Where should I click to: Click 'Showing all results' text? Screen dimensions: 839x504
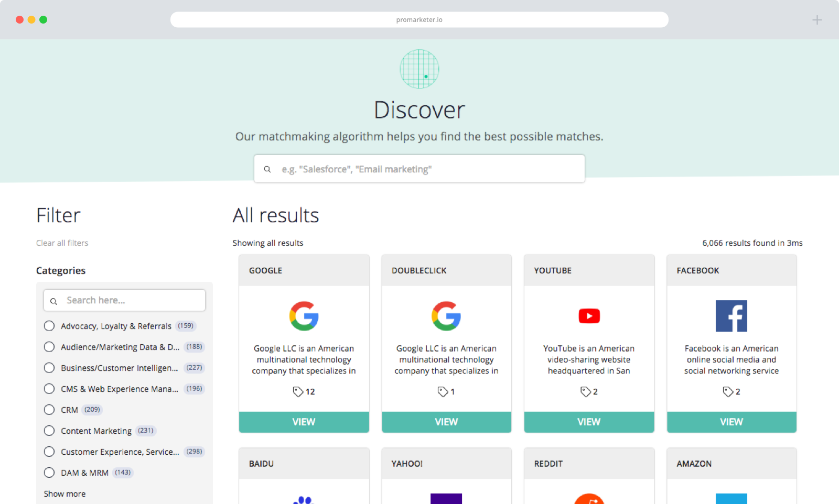click(x=268, y=243)
